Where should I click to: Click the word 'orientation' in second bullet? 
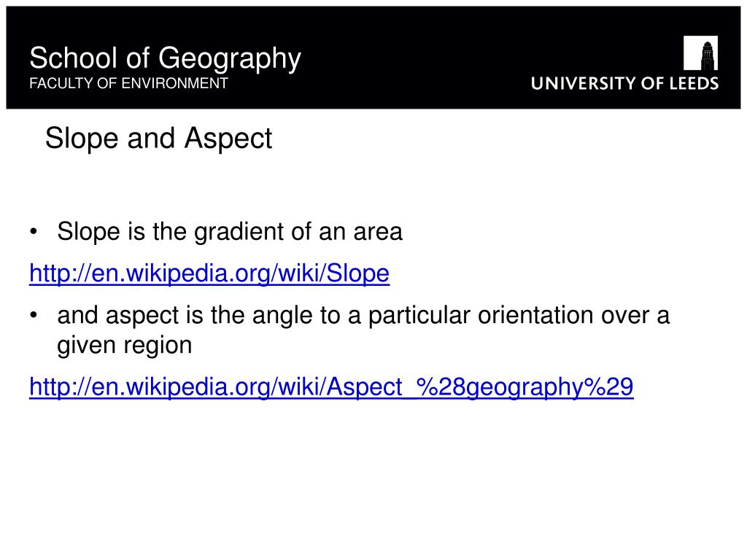[x=535, y=315]
